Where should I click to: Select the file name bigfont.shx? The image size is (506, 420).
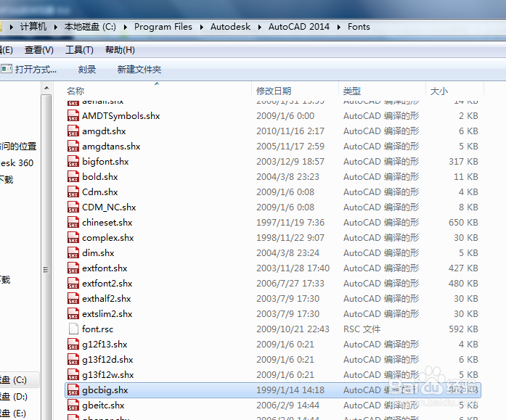(x=105, y=162)
